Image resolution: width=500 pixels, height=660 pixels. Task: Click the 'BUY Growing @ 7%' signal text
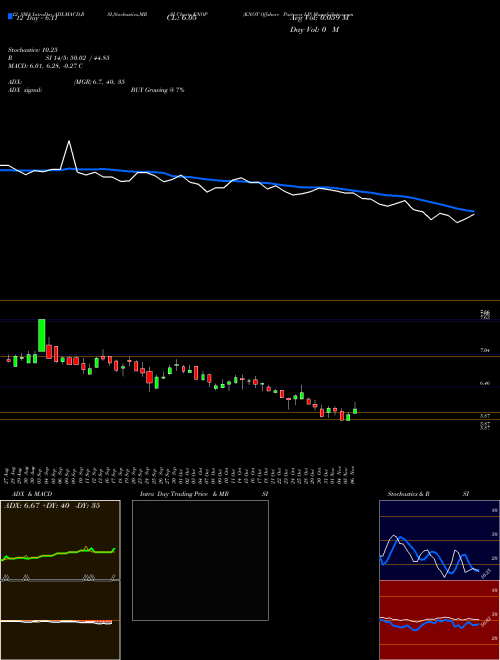157,90
